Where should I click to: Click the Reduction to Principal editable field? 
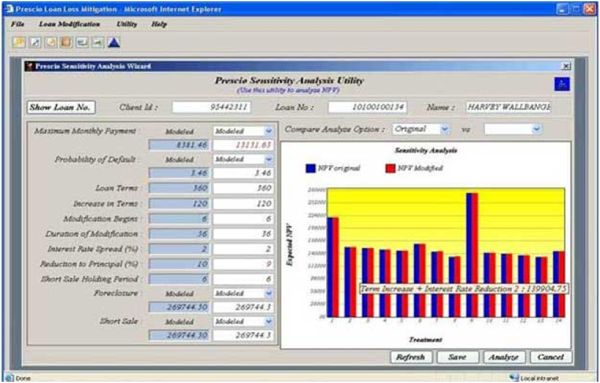pyautogui.click(x=243, y=264)
